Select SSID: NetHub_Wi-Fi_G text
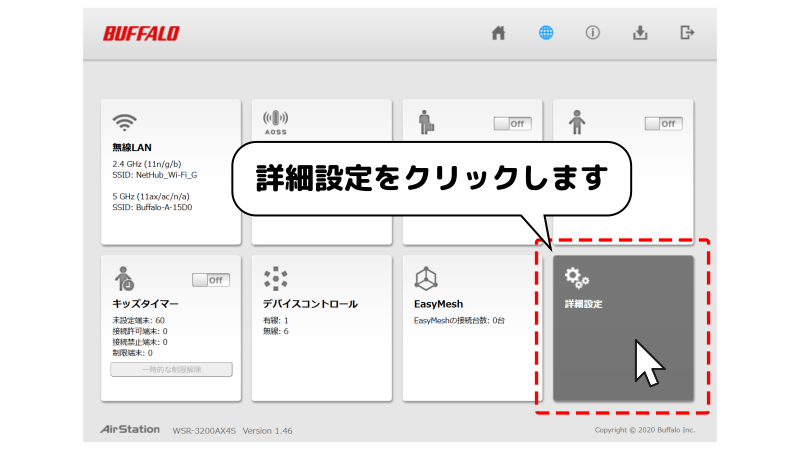Image resolution: width=800 pixels, height=450 pixels. tap(155, 174)
